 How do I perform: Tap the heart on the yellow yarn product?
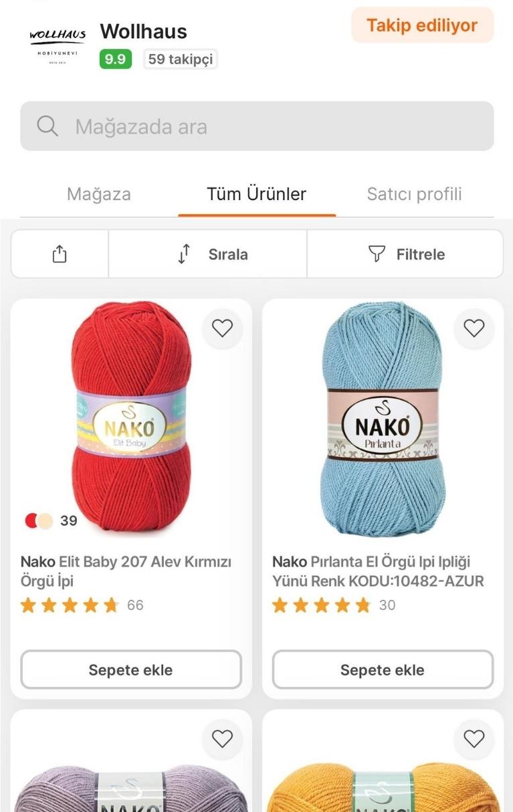pyautogui.click(x=474, y=738)
